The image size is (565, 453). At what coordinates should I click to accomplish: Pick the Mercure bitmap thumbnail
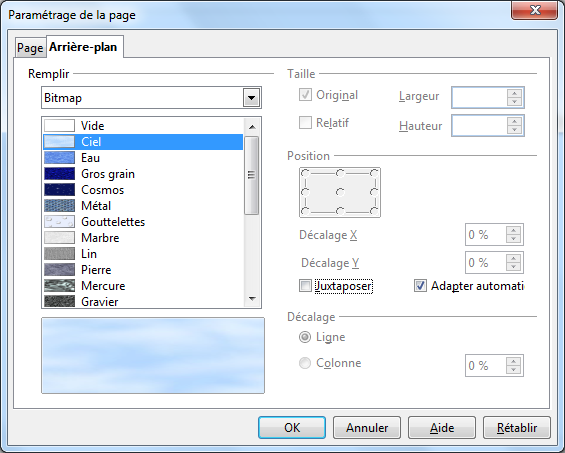(59, 286)
